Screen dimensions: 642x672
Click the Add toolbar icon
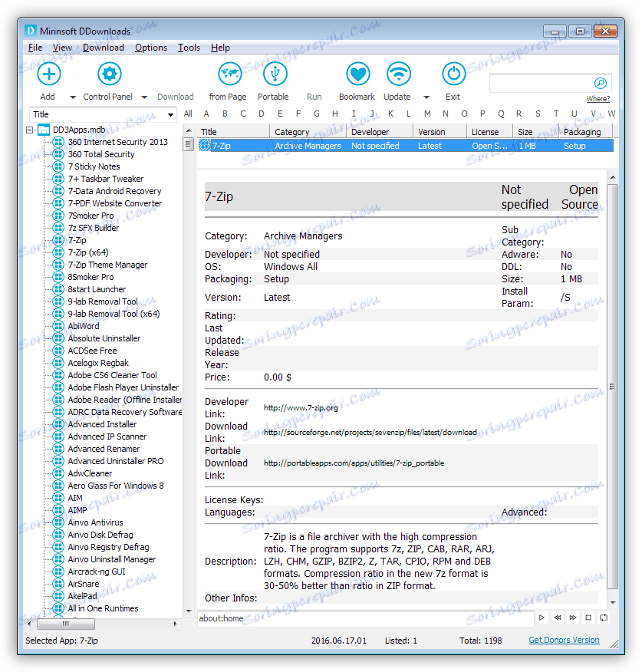tap(49, 74)
